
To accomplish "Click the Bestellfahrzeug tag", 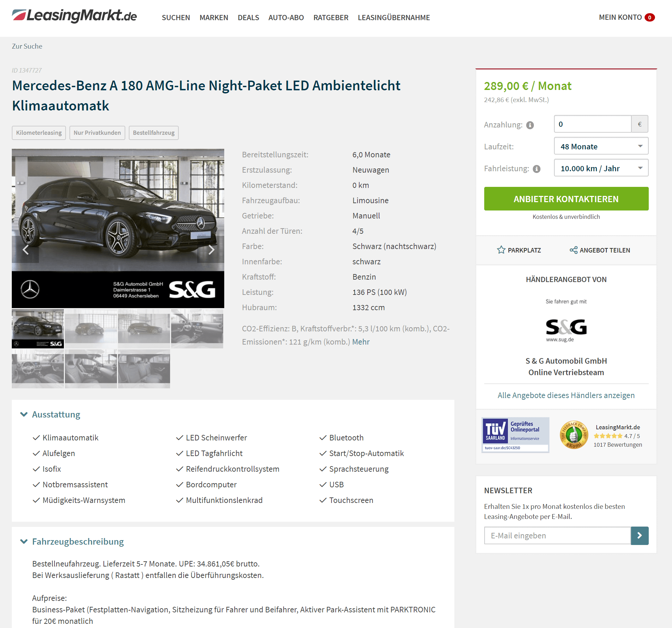I will click(x=154, y=133).
